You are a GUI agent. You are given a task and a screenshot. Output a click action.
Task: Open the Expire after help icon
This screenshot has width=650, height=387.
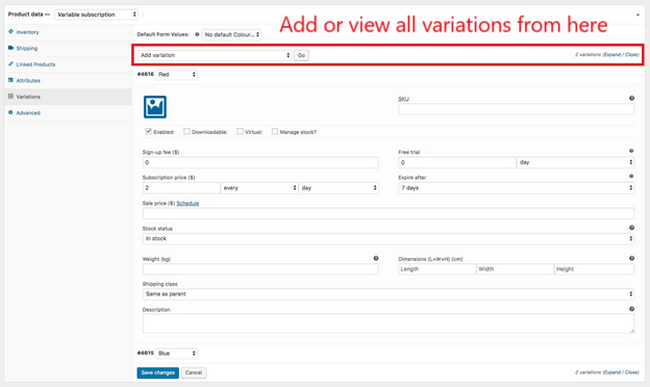pos(631,176)
